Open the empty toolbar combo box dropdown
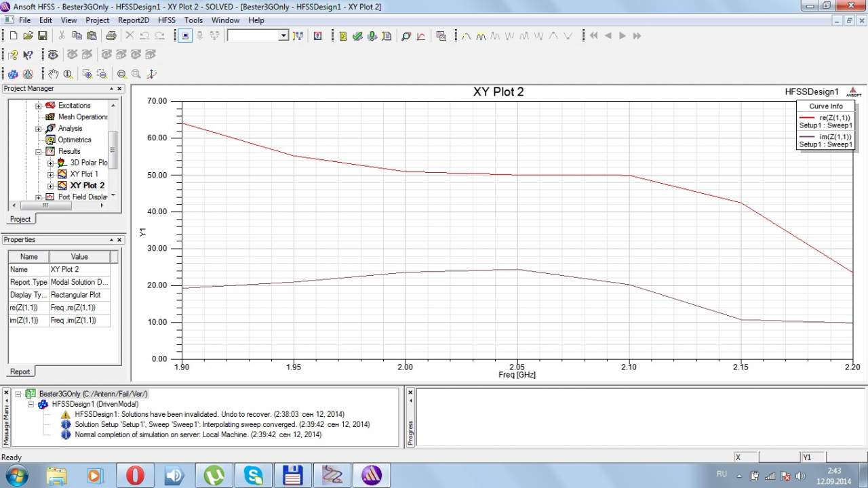 pos(283,36)
